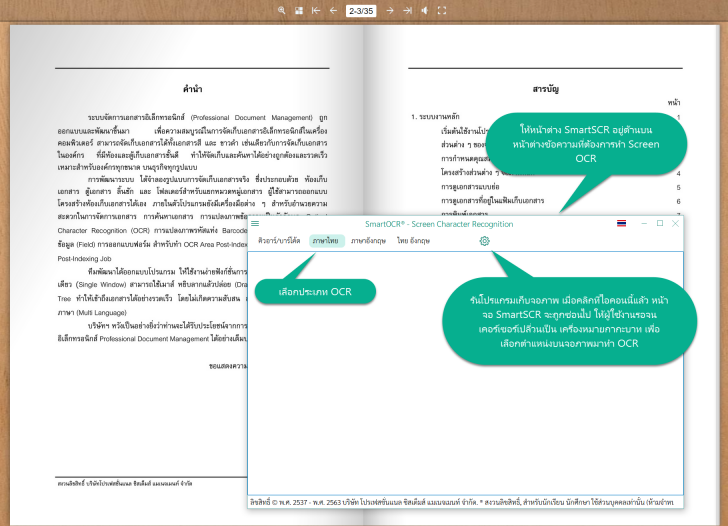This screenshot has width=728, height=526.
Task: Go to the previous page
Action: click(x=333, y=10)
